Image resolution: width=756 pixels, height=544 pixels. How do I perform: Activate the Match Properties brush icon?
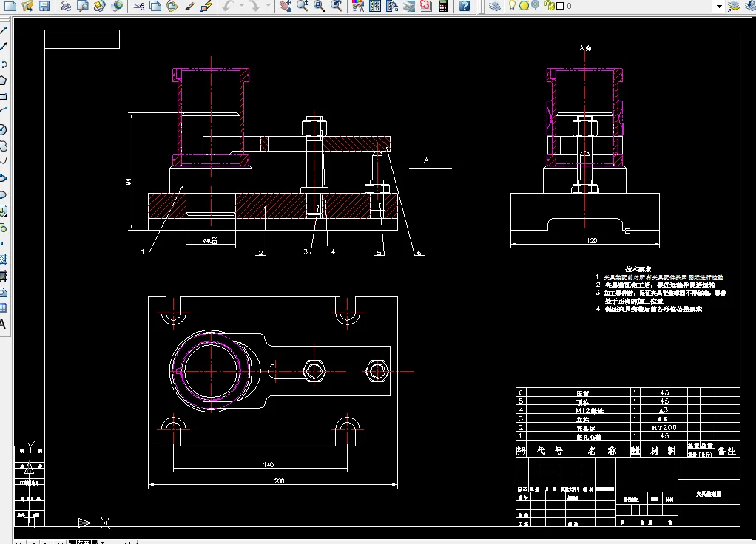[x=189, y=7]
